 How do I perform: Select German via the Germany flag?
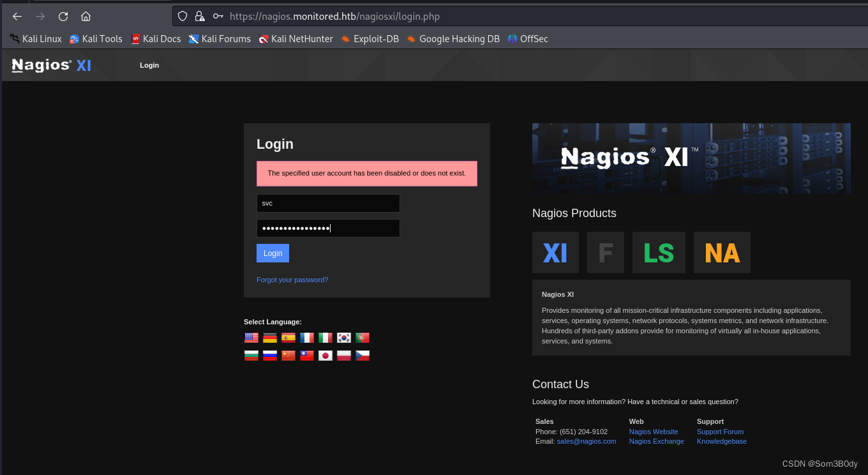pyautogui.click(x=270, y=338)
